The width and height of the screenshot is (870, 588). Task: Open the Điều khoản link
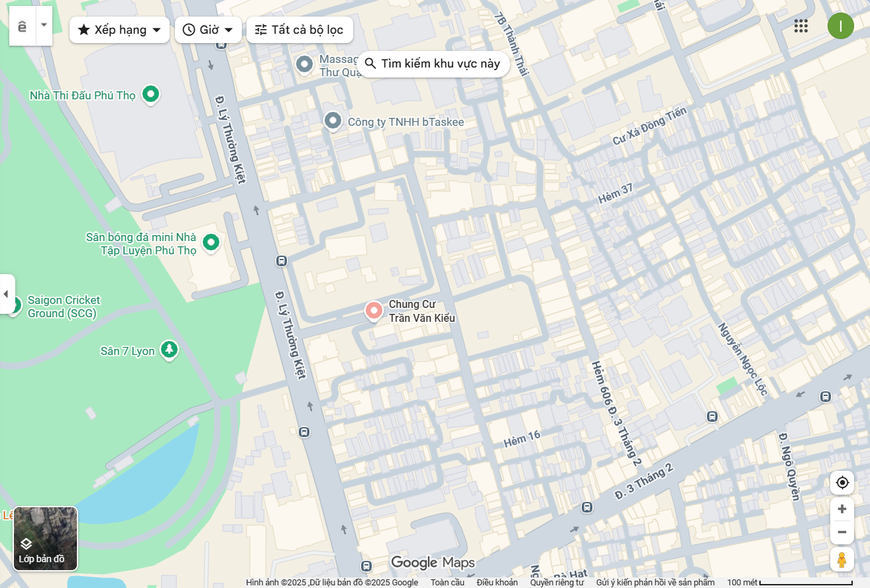point(497,583)
